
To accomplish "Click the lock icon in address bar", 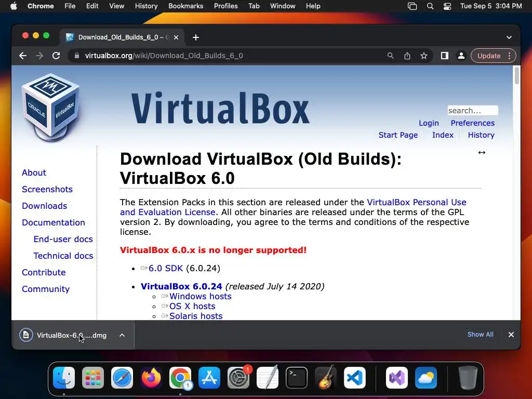I will (x=77, y=56).
